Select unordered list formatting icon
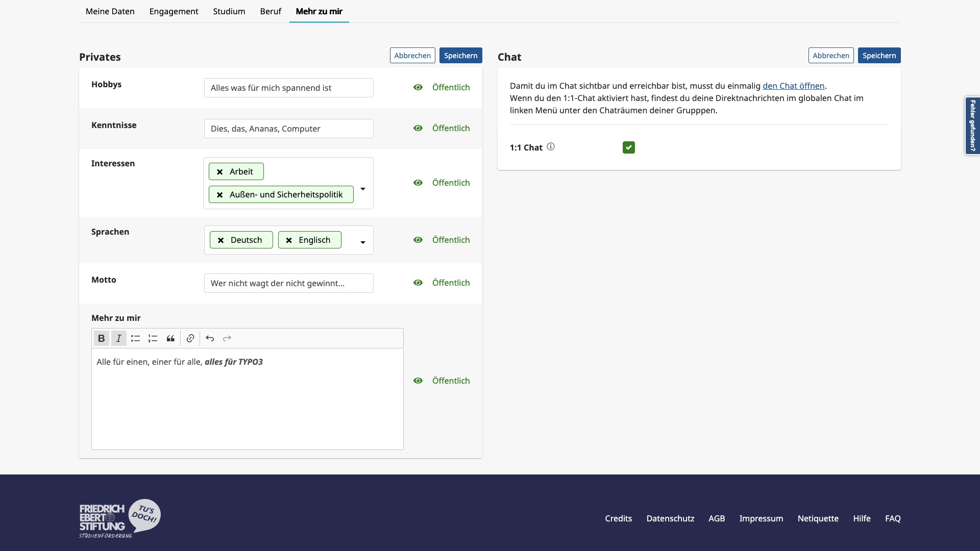Screen dimensions: 980x551 (x=135, y=338)
